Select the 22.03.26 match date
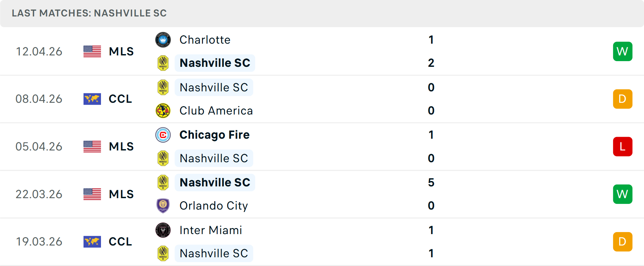Screen dimensions: 644x266 [x=39, y=194]
